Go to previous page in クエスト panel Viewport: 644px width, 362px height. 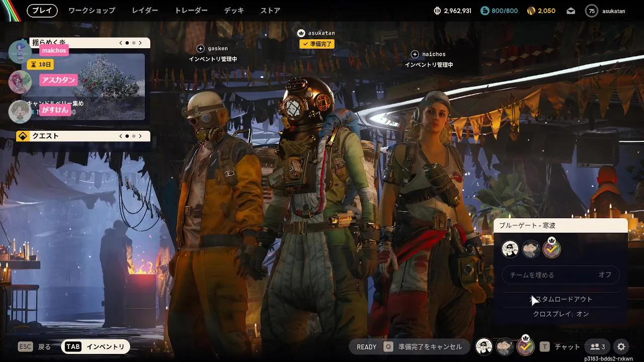121,136
